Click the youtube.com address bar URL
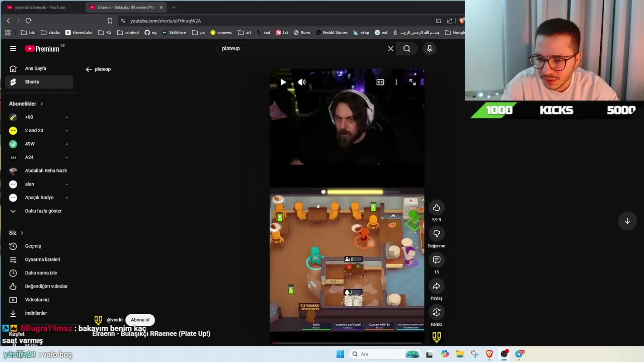Viewport: 644px width, 362px height. coord(166,21)
